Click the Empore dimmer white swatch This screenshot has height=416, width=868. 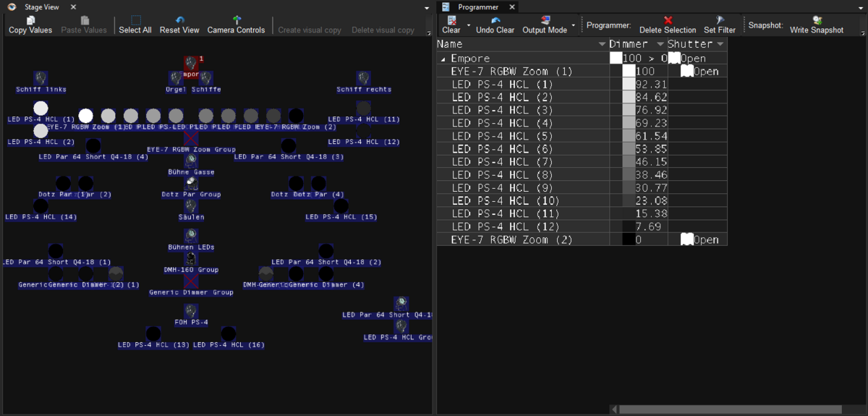616,58
